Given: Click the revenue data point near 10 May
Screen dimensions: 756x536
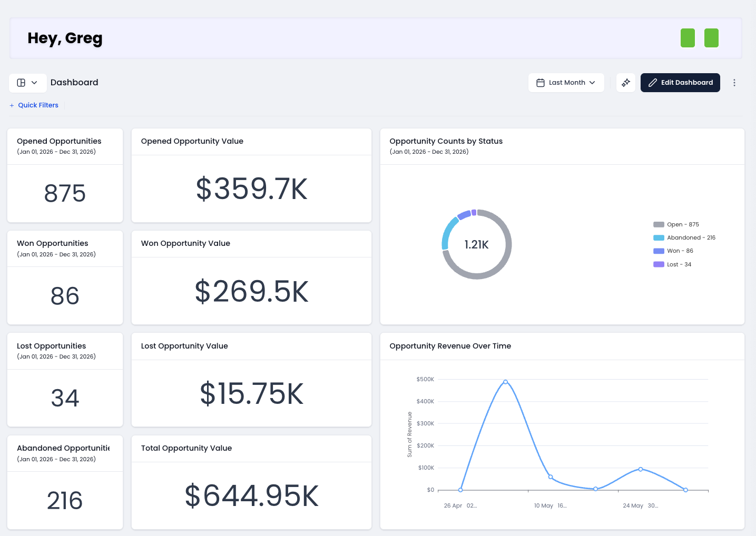Looking at the screenshot, I should pos(551,477).
